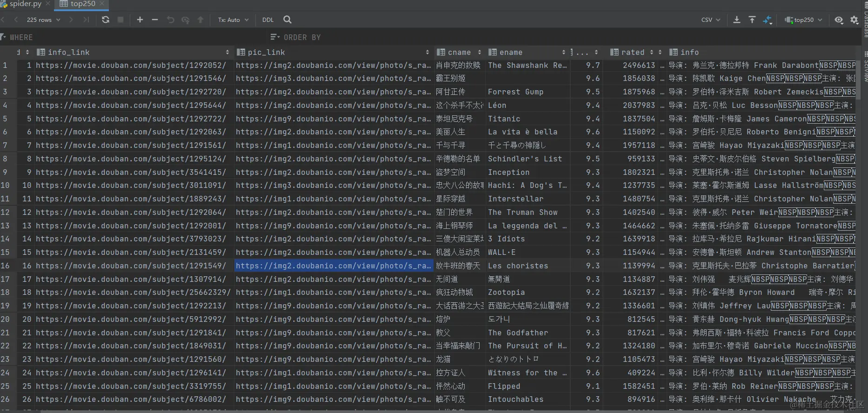Go to next page arrow
Image resolution: width=868 pixels, height=413 pixels.
71,20
